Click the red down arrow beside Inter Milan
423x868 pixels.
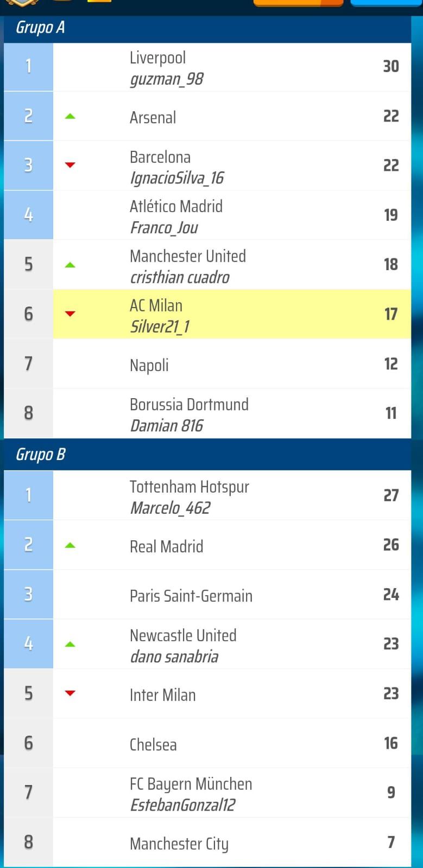point(70,693)
